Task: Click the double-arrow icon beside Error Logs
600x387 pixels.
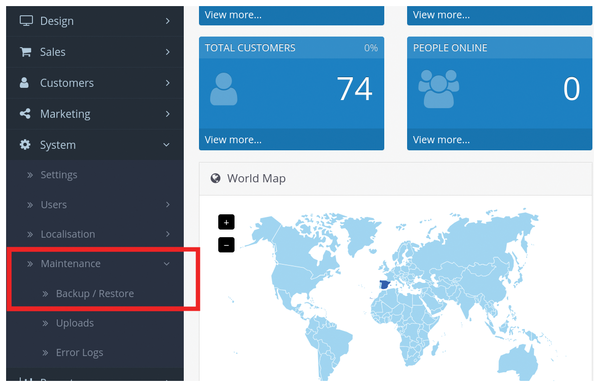Action: coord(45,353)
